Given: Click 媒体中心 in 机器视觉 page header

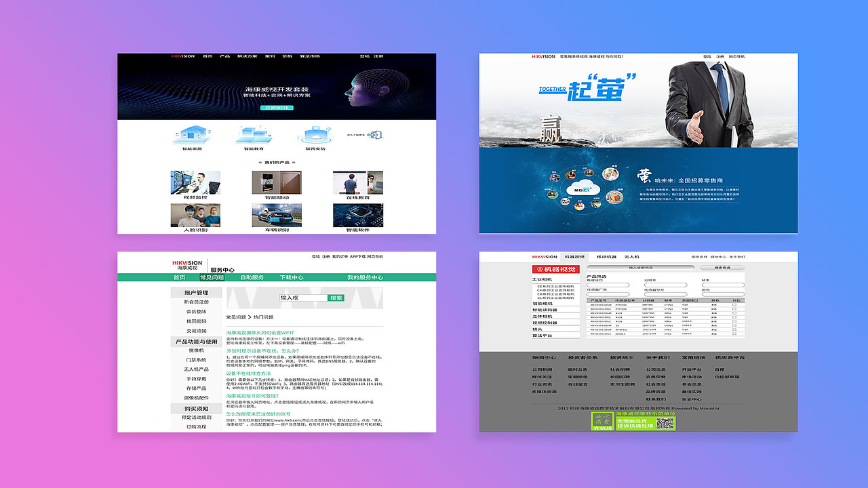Looking at the screenshot, I should click(718, 257).
